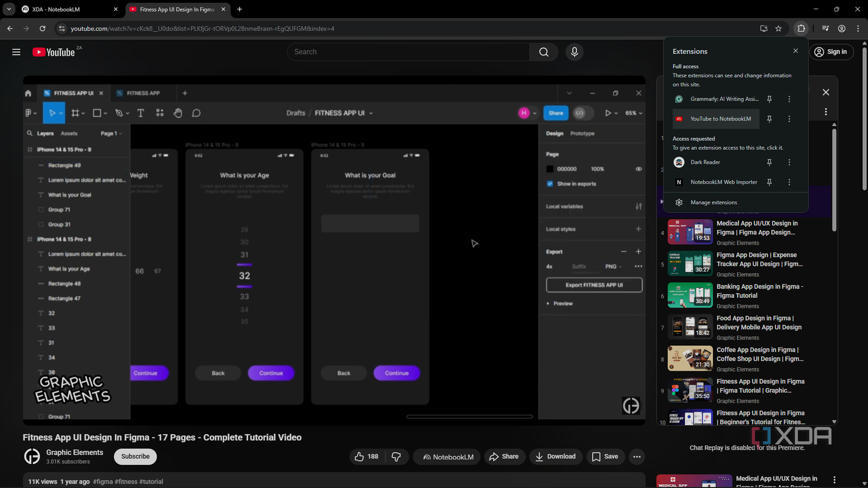Click the NotebookLM button under the video
This screenshot has width=868, height=488.
447,457
